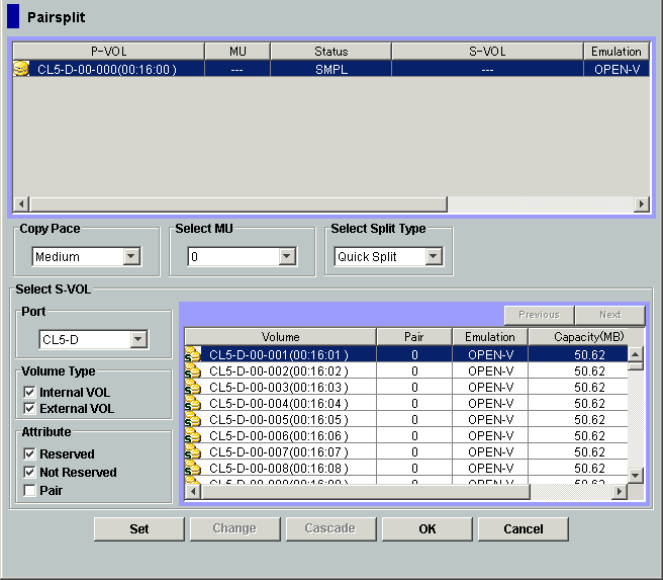Click the volume icon beside CL5-D-00-001
The height and width of the screenshot is (580, 663).
[193, 354]
